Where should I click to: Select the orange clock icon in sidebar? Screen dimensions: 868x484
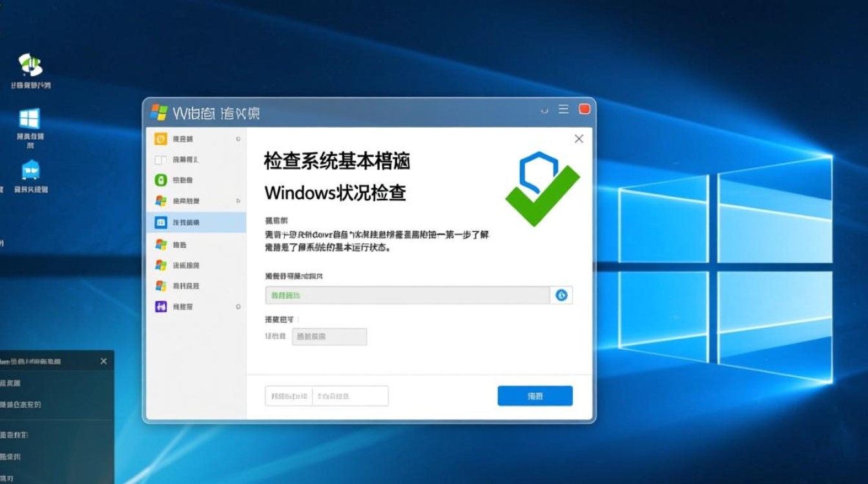point(161,138)
